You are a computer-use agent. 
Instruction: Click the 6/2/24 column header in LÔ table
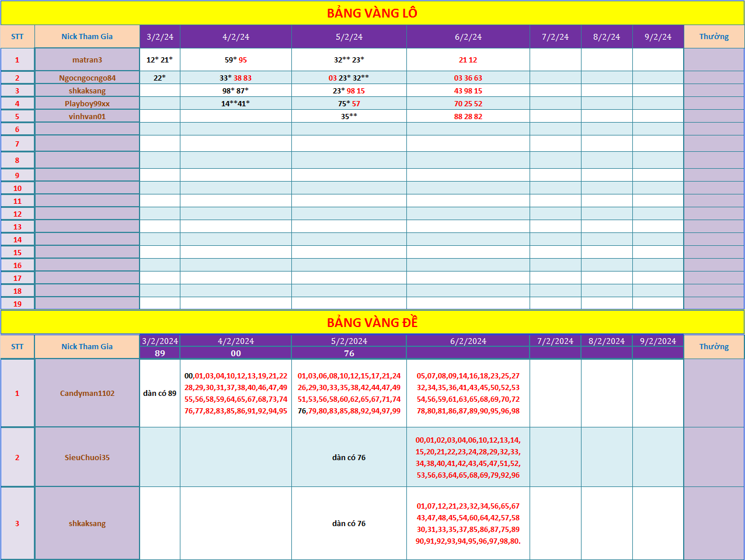click(x=468, y=37)
